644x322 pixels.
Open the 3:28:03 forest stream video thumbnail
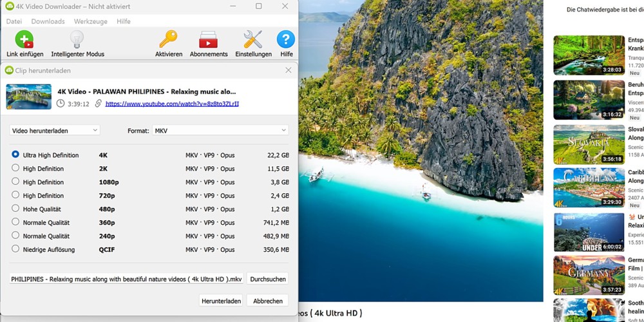coord(589,55)
